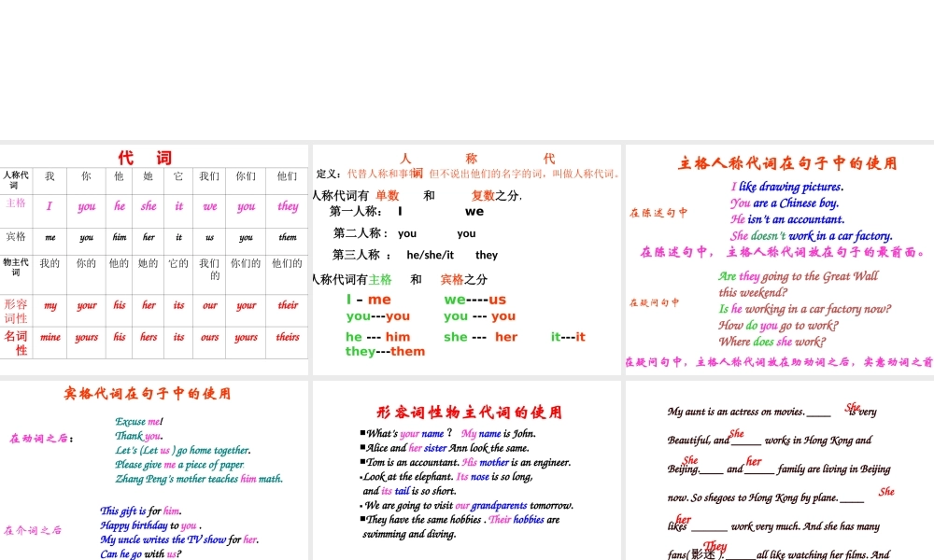Viewport: 934px width, 560px height.
Task: Click the 在动词之后 label
Action: 42,439
